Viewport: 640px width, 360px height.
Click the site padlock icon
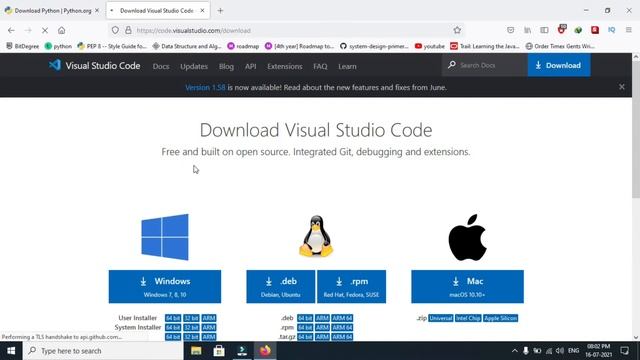[128, 30]
